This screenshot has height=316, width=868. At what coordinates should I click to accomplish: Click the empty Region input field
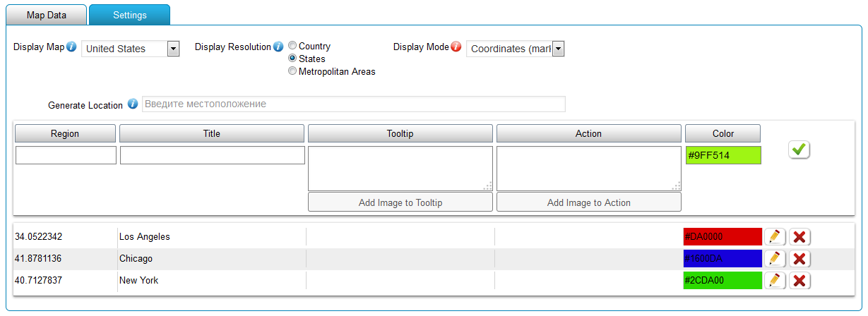(x=66, y=155)
